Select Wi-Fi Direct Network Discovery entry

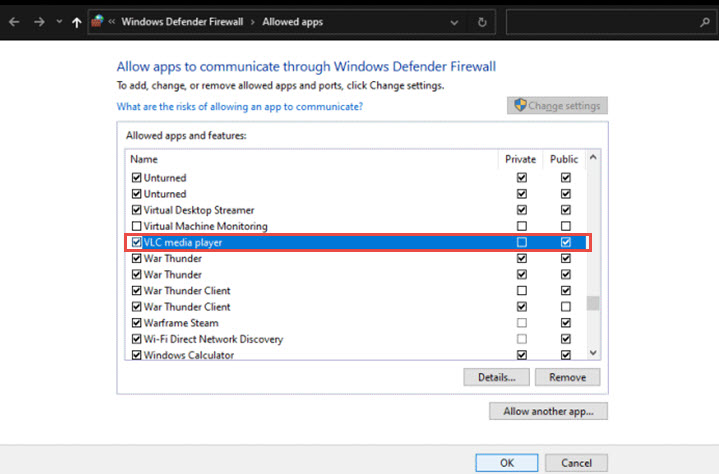tap(213, 339)
